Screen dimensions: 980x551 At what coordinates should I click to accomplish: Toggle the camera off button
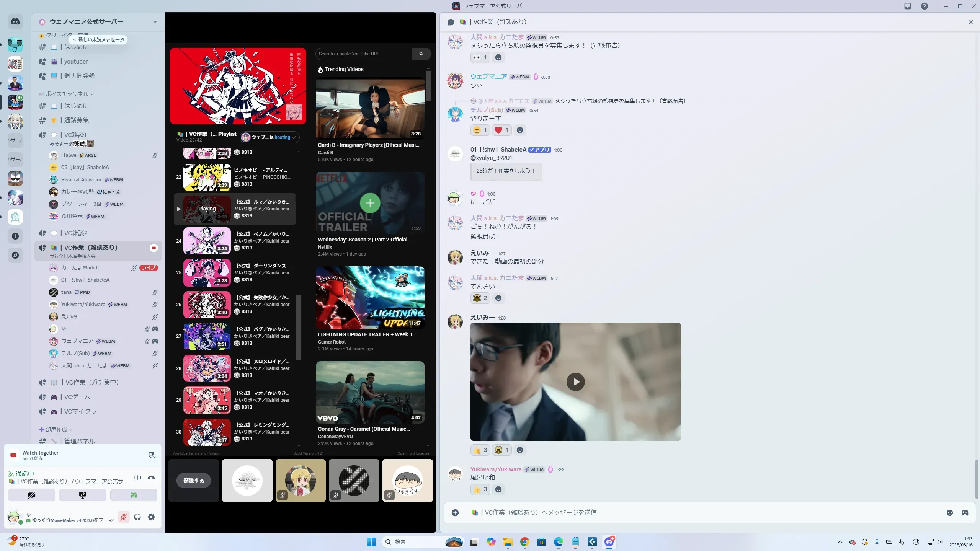31,495
